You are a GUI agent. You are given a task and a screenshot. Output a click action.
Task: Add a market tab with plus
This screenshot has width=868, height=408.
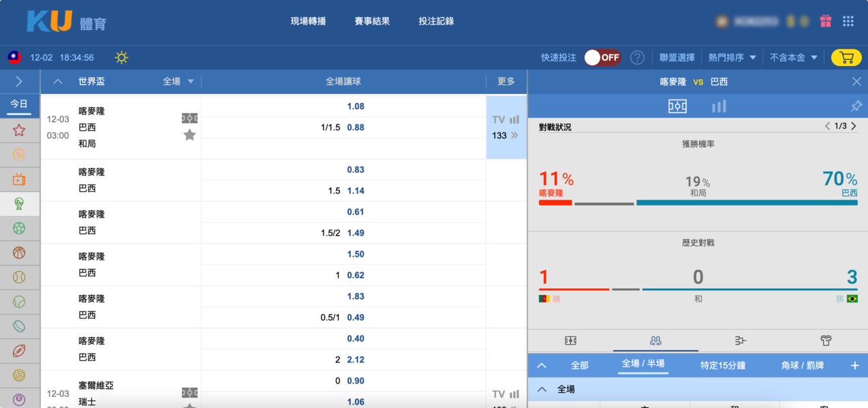coord(855,366)
